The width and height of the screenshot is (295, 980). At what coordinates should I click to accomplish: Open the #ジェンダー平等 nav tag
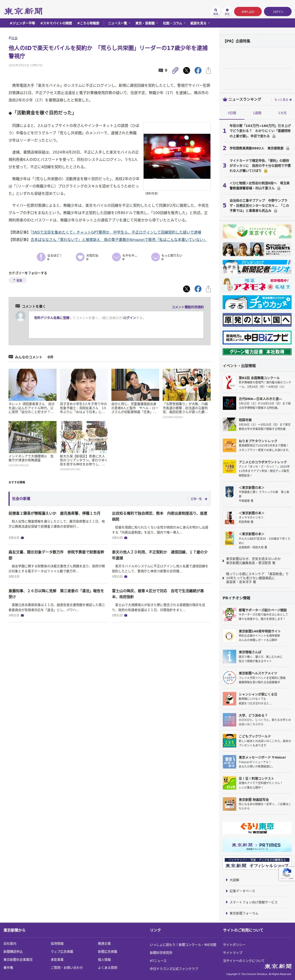pos(22,23)
